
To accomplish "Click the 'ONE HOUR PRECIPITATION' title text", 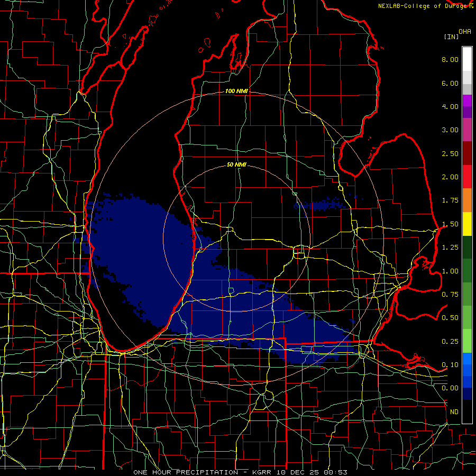I will pyautogui.click(x=186, y=472).
